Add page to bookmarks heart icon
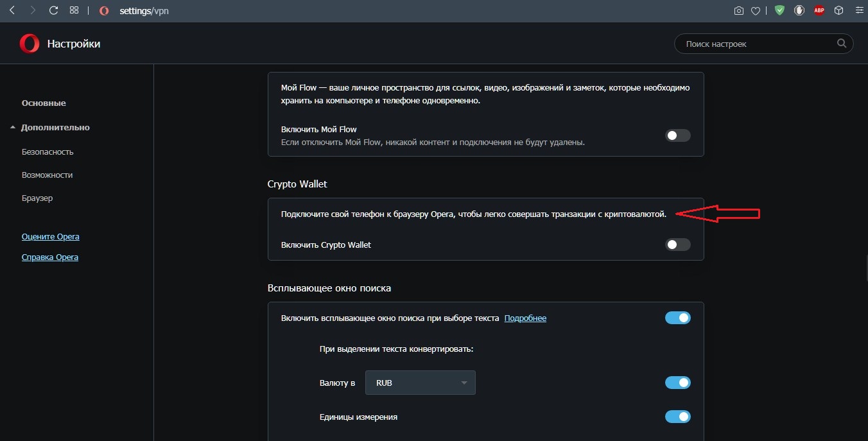 click(756, 10)
